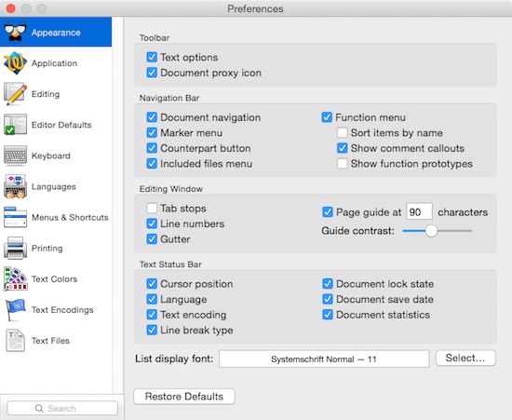The image size is (512, 420).
Task: Turn off the Line numbers checkbox
Action: point(152,224)
